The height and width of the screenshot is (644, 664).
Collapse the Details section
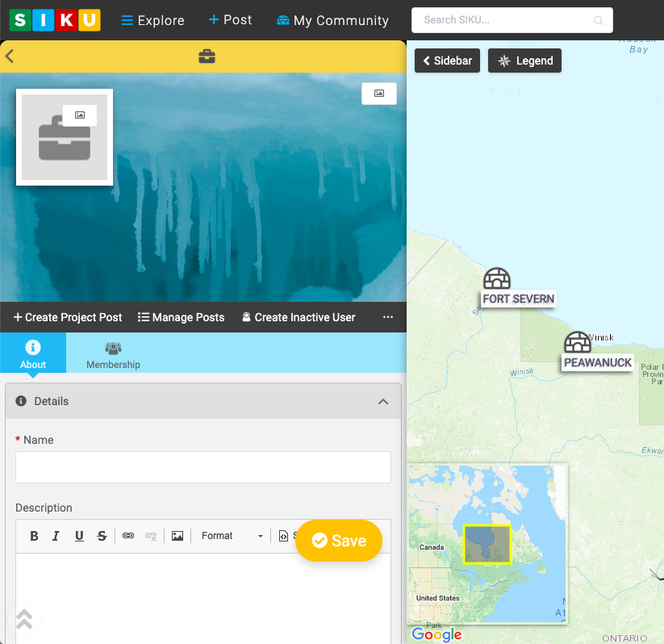click(383, 401)
